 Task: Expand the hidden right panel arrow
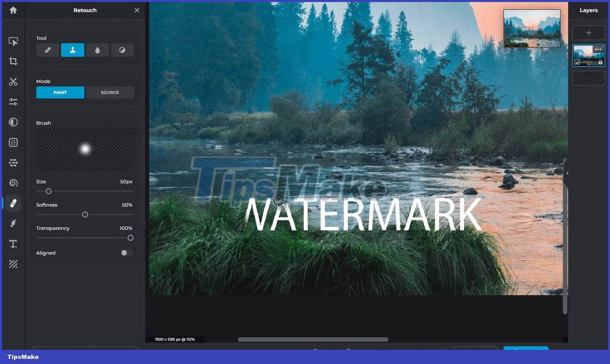[567, 173]
